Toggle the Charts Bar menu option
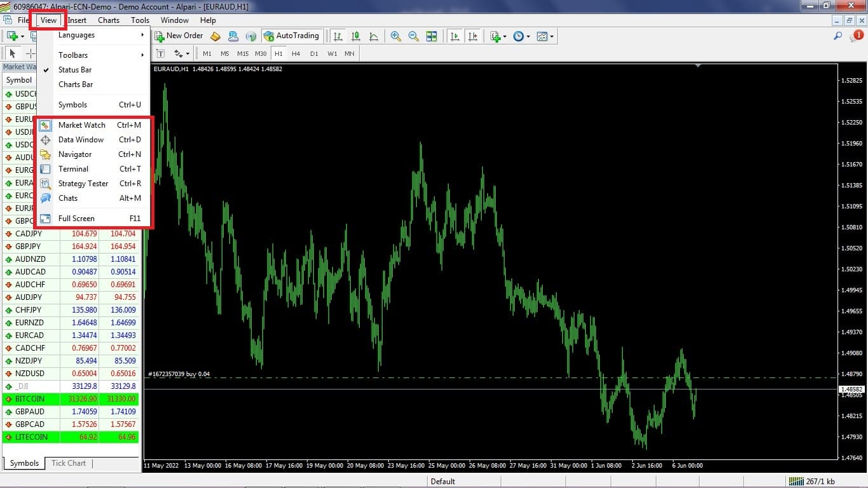The height and width of the screenshot is (488, 868). point(94,85)
